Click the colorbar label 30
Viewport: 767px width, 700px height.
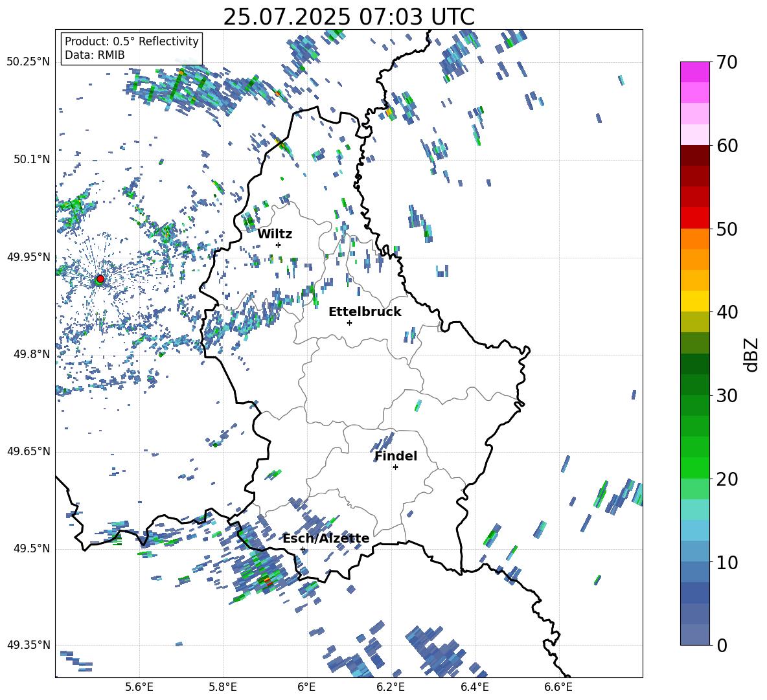[x=727, y=396]
